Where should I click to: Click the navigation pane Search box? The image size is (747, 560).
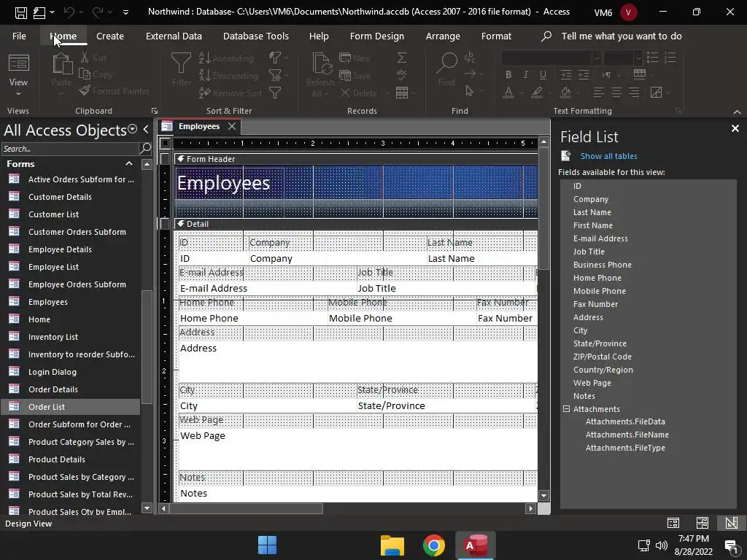tap(70, 149)
